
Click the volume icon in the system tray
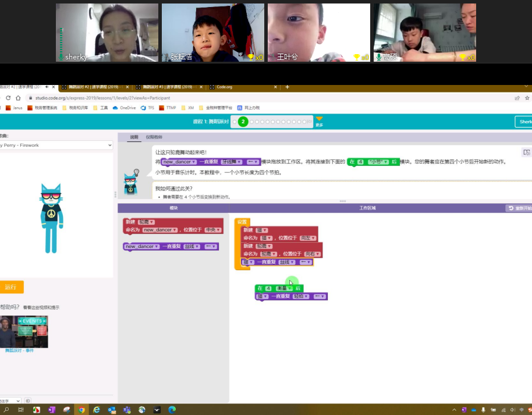point(512,410)
